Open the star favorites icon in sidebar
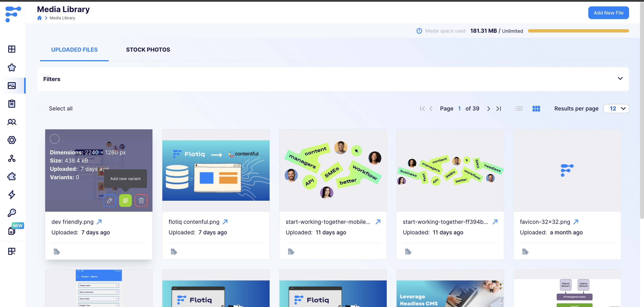Image resolution: width=644 pixels, height=307 pixels. coord(12,67)
